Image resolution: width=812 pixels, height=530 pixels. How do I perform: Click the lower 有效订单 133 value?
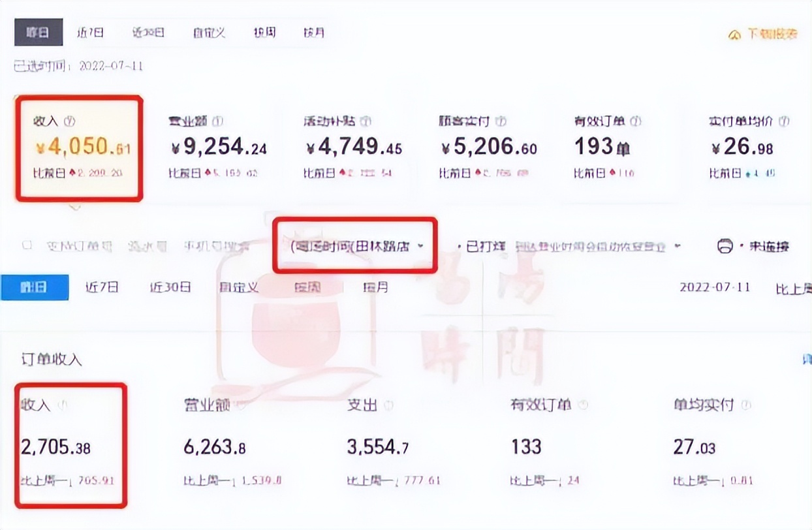pyautogui.click(x=526, y=447)
